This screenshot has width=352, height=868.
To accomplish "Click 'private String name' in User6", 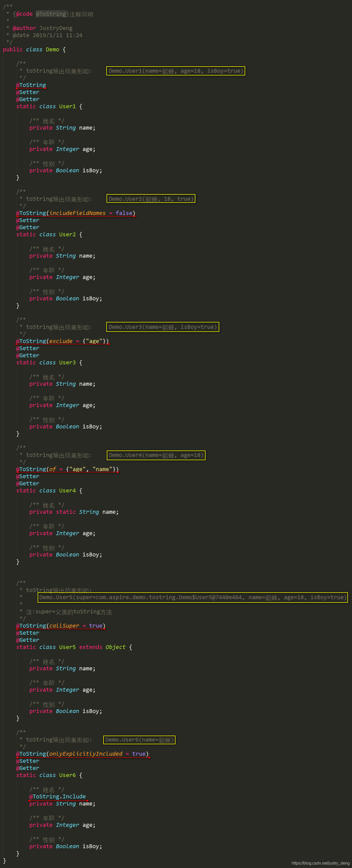I will click(x=62, y=804).
